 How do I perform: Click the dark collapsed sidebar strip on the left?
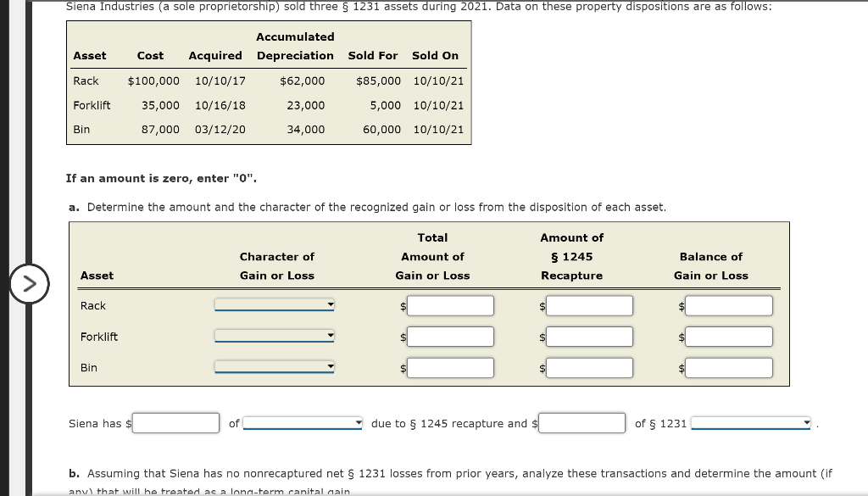pos(6,254)
